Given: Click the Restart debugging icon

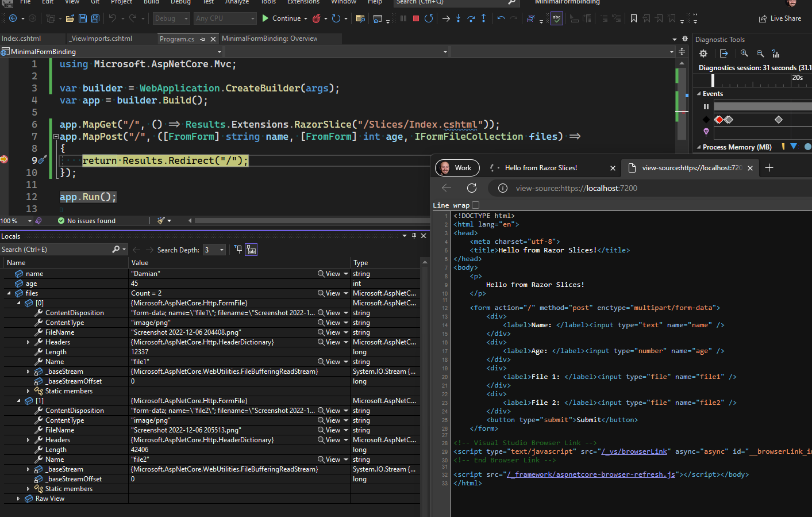Looking at the screenshot, I should (429, 18).
